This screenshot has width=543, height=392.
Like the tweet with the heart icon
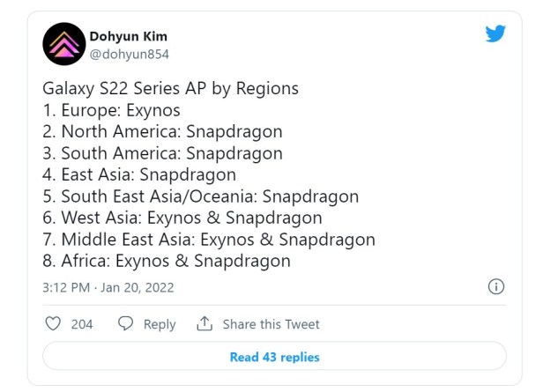[x=52, y=323]
